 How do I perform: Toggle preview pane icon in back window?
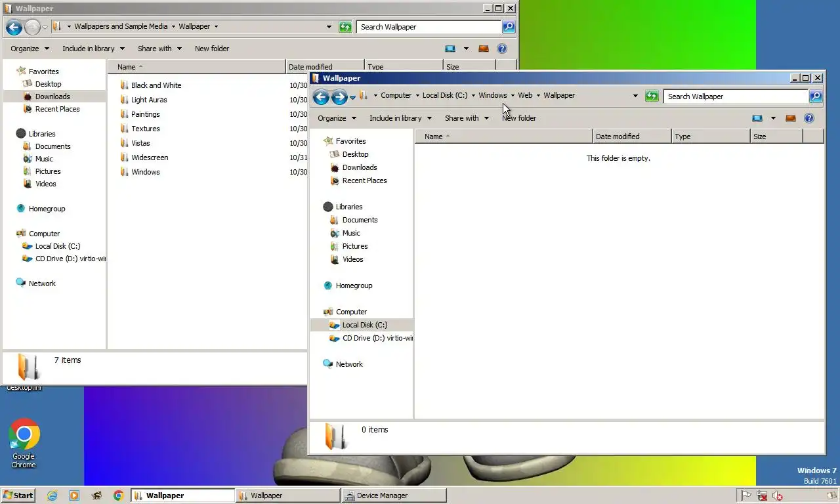(x=484, y=49)
